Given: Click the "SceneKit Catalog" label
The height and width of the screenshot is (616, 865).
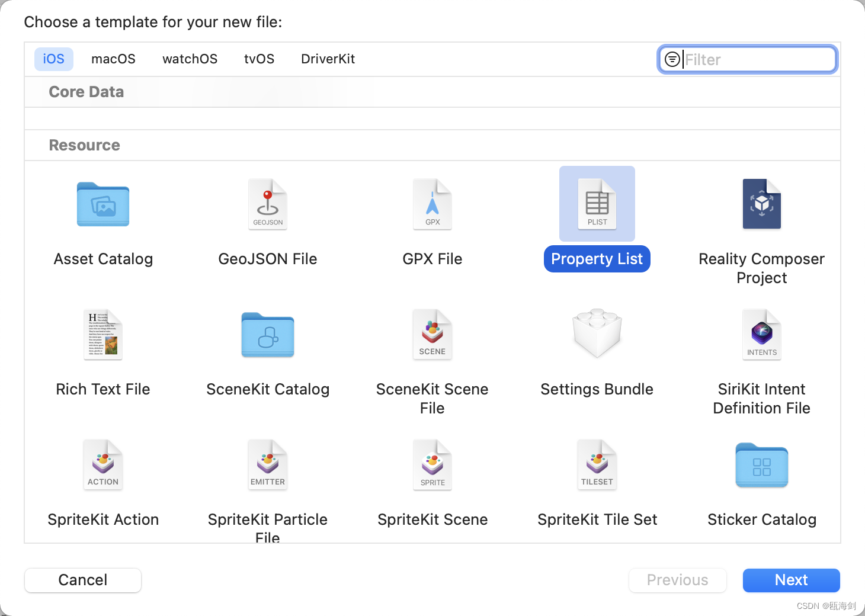Looking at the screenshot, I should (x=268, y=389).
